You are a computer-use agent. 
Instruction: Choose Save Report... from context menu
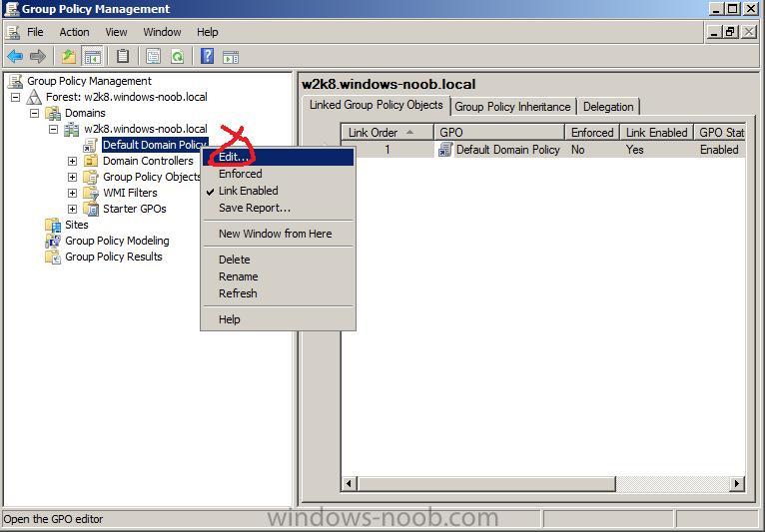(x=278, y=208)
